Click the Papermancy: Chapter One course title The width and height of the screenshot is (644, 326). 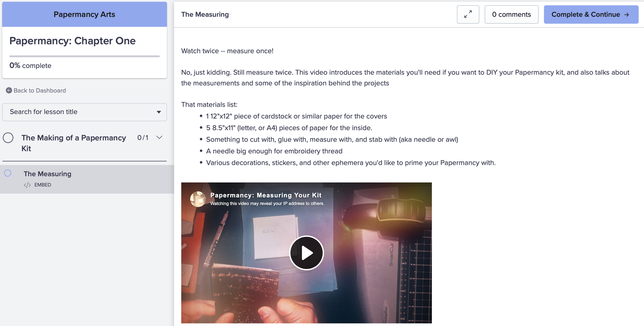pyautogui.click(x=72, y=41)
